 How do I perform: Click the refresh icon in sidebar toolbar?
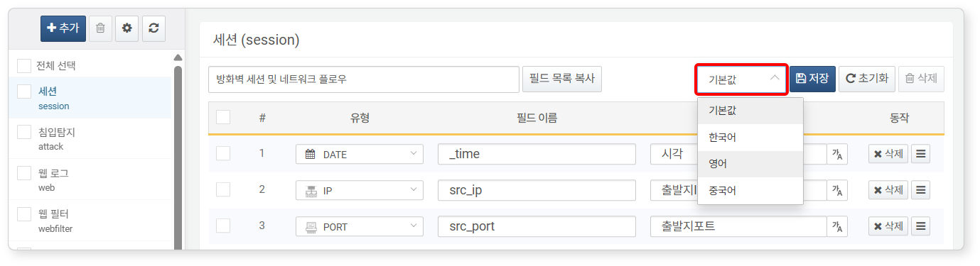(x=154, y=28)
